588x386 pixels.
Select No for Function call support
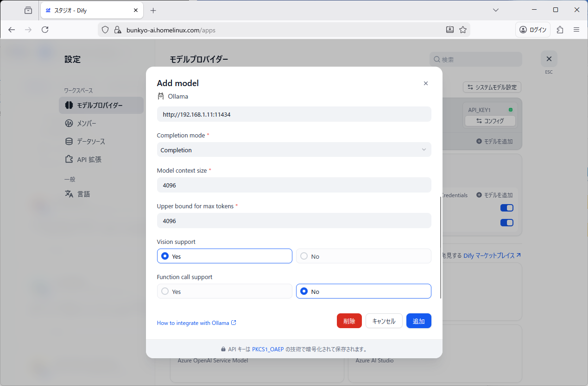364,291
